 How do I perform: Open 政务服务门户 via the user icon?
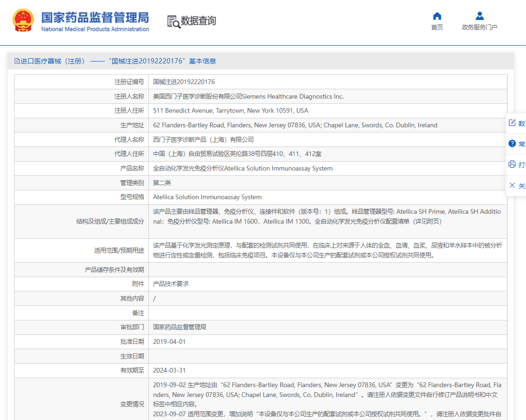(x=480, y=16)
